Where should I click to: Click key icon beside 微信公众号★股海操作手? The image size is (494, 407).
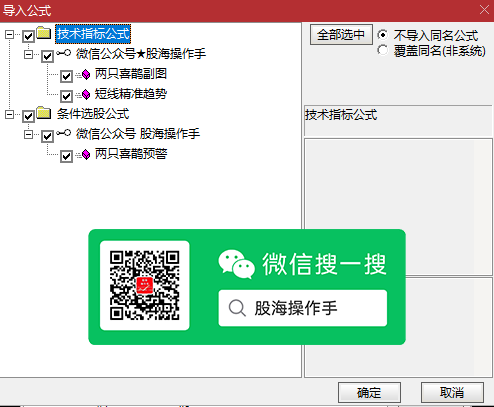(63, 53)
